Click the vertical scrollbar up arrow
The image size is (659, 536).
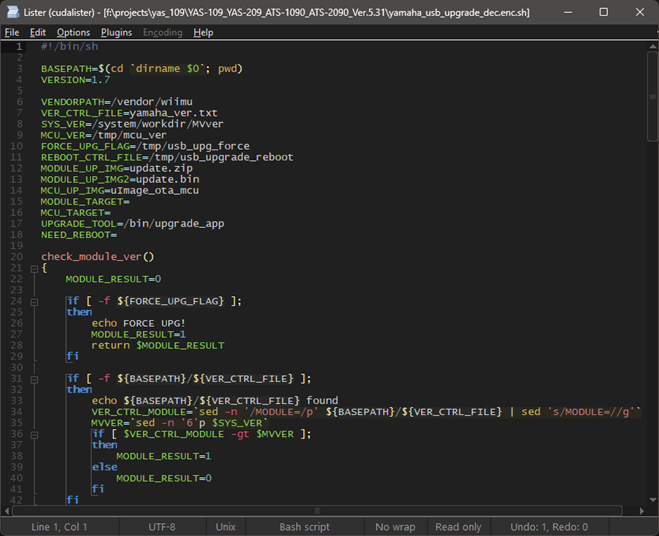point(651,47)
